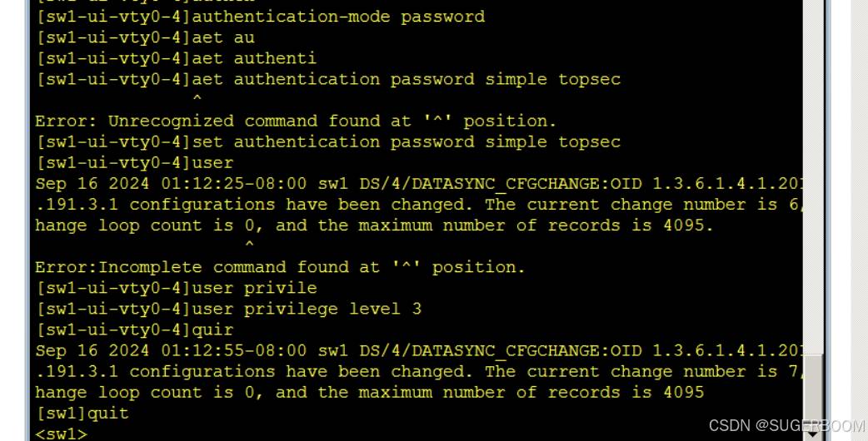The width and height of the screenshot is (868, 441).
Task: Click the 'aet authenti' command line
Action: coord(177,58)
